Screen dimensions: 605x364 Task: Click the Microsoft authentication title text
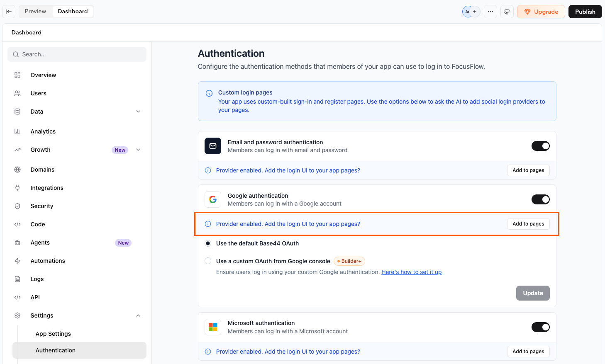click(x=261, y=323)
